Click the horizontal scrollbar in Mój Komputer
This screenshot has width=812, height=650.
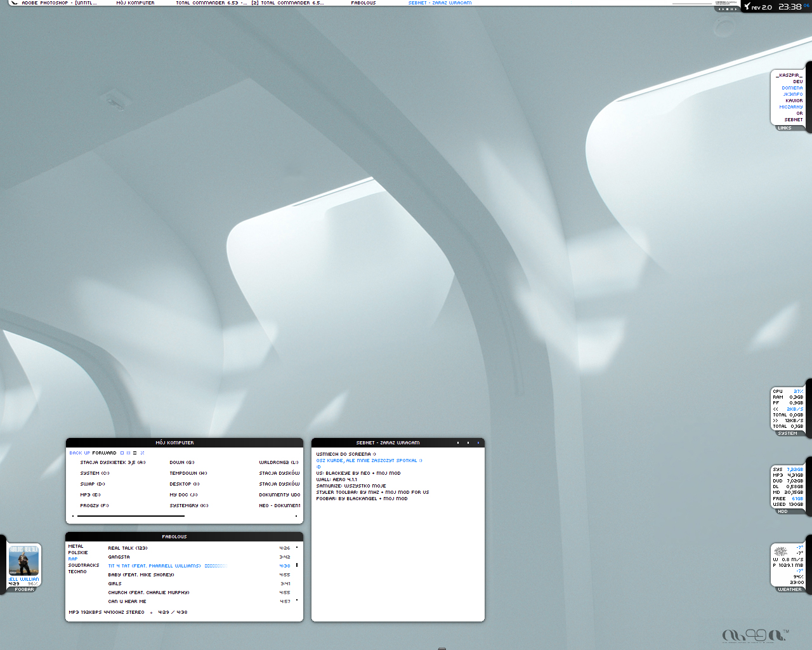tap(131, 516)
